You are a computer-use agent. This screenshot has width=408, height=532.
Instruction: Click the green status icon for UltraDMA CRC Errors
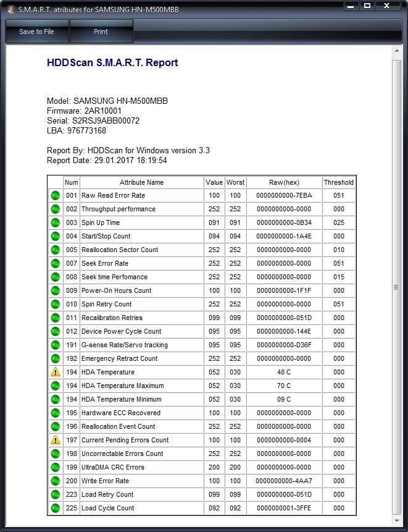55,467
